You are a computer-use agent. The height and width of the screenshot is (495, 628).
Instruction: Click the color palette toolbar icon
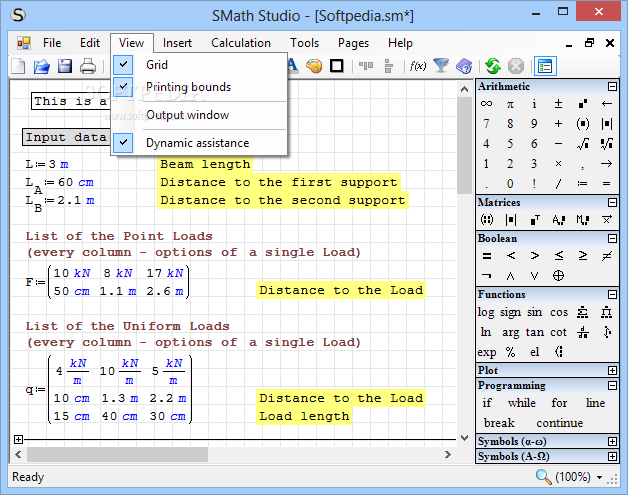point(314,66)
